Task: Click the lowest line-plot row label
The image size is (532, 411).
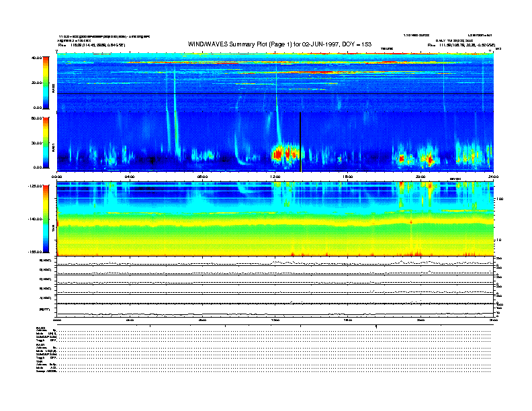Action: tap(44, 309)
